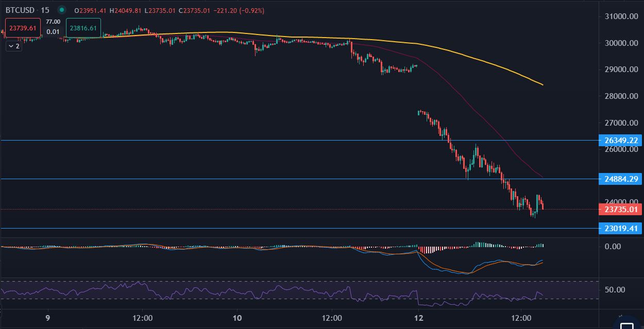Click the green status dot beside BTCUSD
Viewport: 644px width, 329px height.
(62, 10)
